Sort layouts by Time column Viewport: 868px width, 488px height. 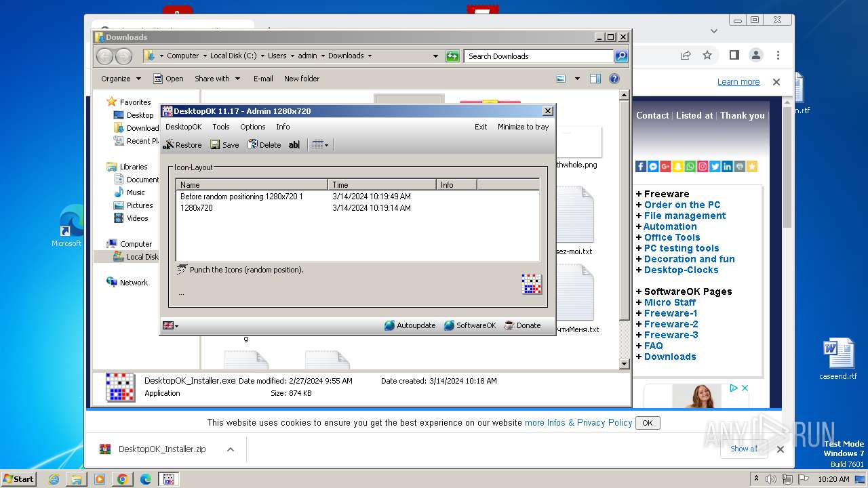382,184
